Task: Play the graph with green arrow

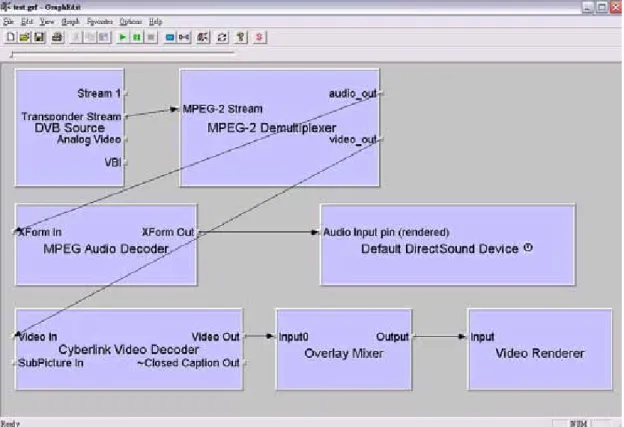Action: [122, 37]
